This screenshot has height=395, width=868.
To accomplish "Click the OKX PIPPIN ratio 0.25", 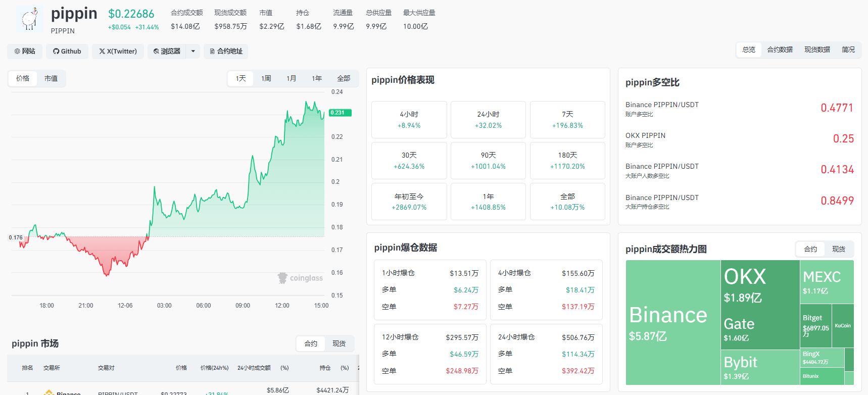I will point(843,138).
